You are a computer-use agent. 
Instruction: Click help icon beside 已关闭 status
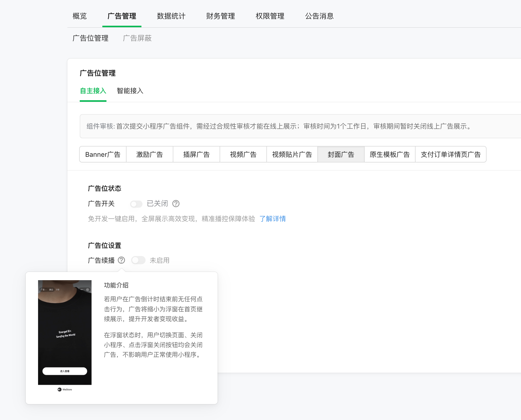pos(176,204)
